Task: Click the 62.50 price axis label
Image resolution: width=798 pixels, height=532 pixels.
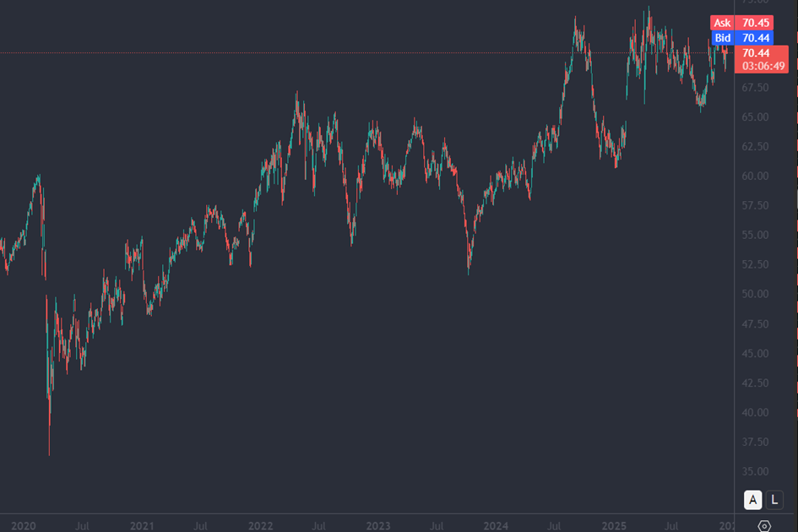Action: pos(755,147)
